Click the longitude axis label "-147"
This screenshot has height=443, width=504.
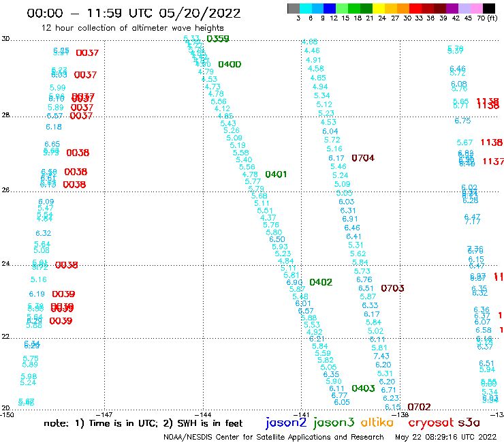104,414
